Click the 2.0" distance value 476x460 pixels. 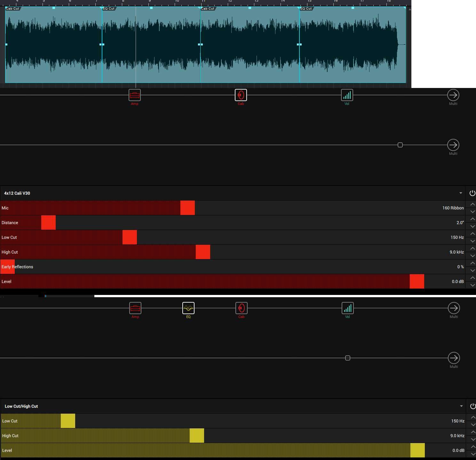[460, 223]
